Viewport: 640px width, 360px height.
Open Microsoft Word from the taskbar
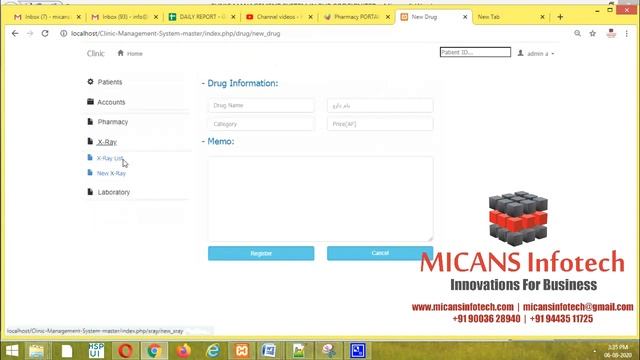click(269, 351)
